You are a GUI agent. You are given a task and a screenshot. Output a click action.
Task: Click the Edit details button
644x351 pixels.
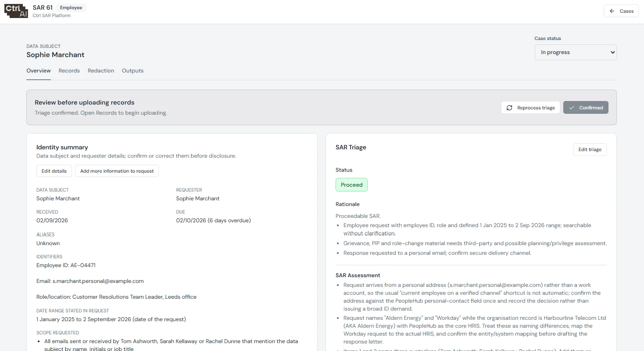pyautogui.click(x=54, y=171)
